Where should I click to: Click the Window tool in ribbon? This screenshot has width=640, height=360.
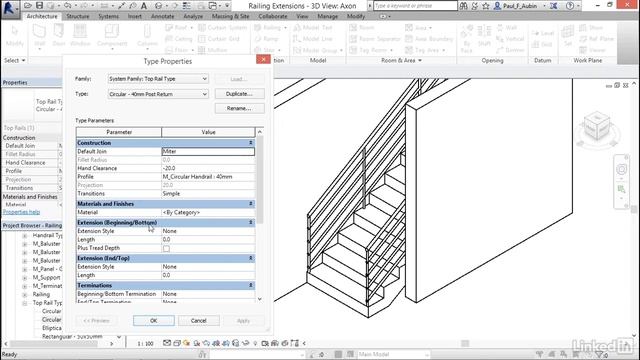pos(80,36)
